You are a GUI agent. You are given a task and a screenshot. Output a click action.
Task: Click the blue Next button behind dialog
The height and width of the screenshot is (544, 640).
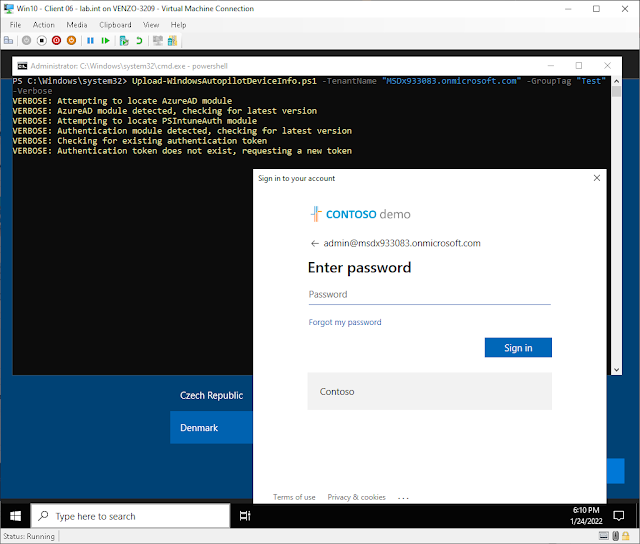[616, 471]
